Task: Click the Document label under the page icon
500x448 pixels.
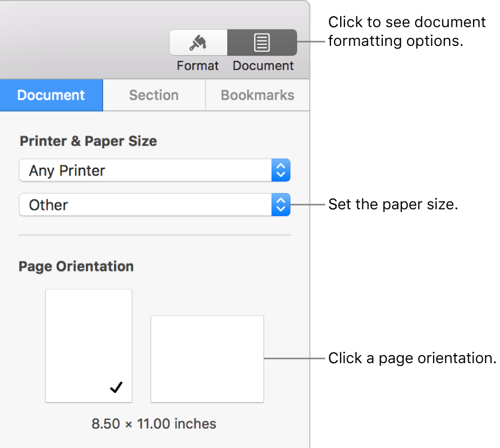Action: 263,66
